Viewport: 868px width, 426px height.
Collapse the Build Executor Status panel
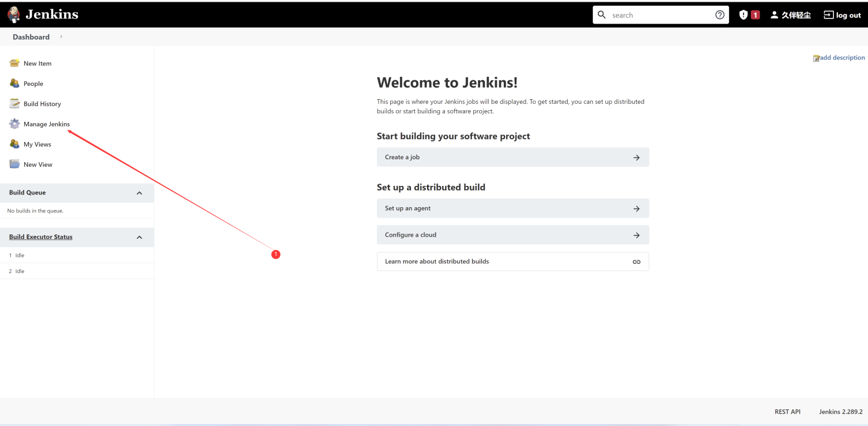pos(139,237)
